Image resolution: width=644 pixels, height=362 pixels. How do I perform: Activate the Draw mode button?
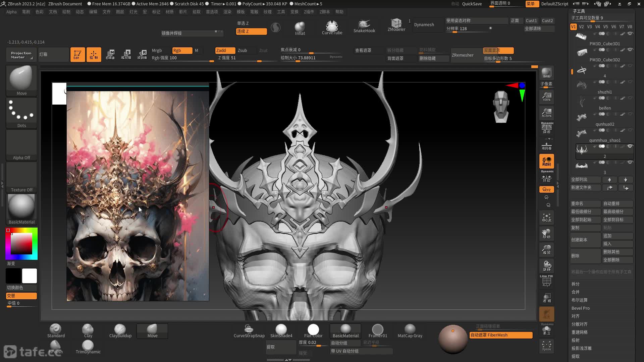(94, 54)
